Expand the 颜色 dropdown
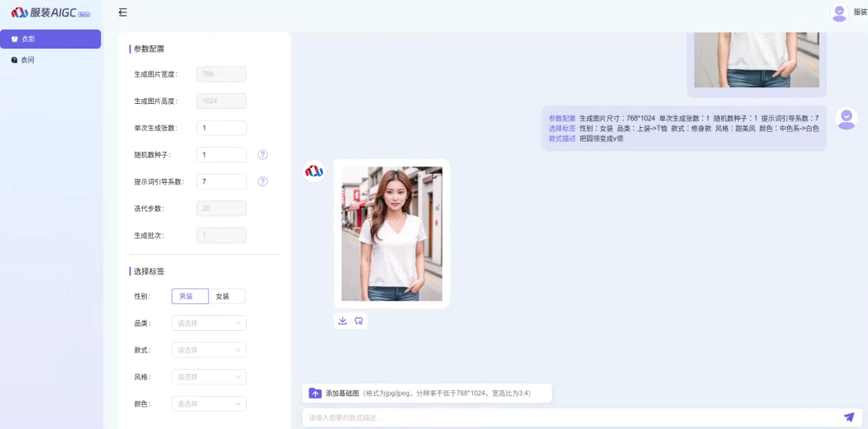 (209, 403)
